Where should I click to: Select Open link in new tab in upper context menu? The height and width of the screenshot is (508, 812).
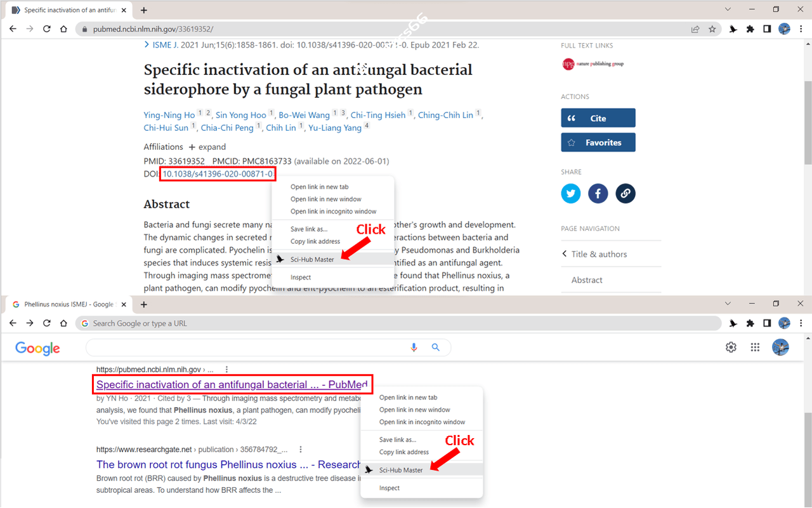pyautogui.click(x=320, y=187)
